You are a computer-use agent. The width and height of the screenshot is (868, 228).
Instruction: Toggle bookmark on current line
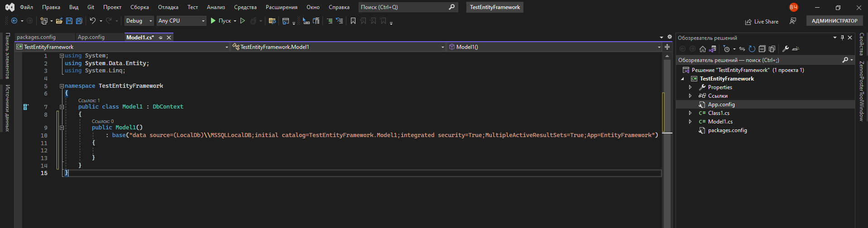tap(353, 21)
